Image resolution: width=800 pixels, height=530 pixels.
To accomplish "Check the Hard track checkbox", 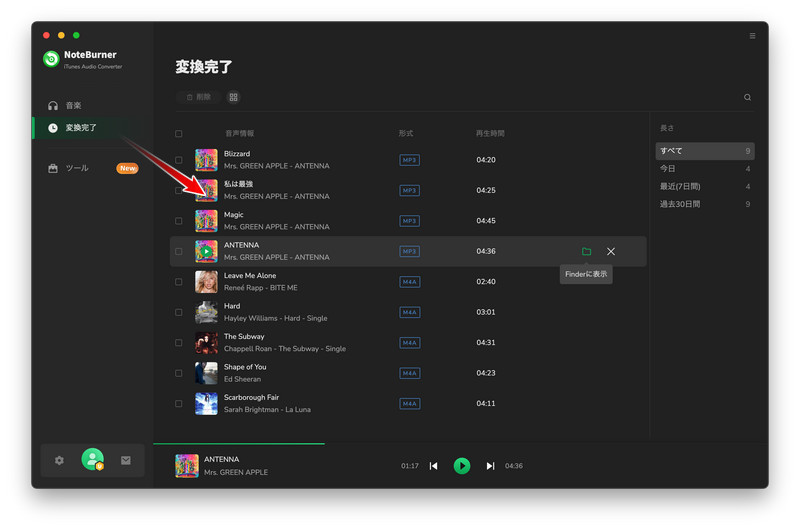I will pos(179,312).
